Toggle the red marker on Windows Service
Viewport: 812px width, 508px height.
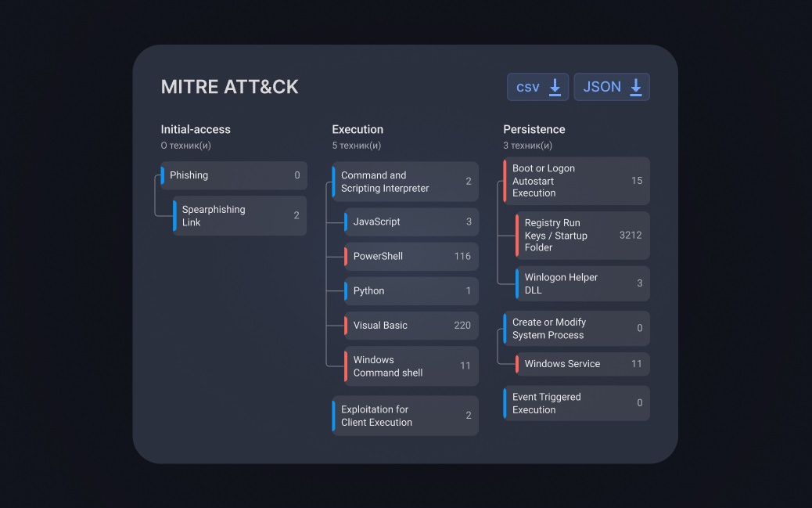tap(516, 364)
